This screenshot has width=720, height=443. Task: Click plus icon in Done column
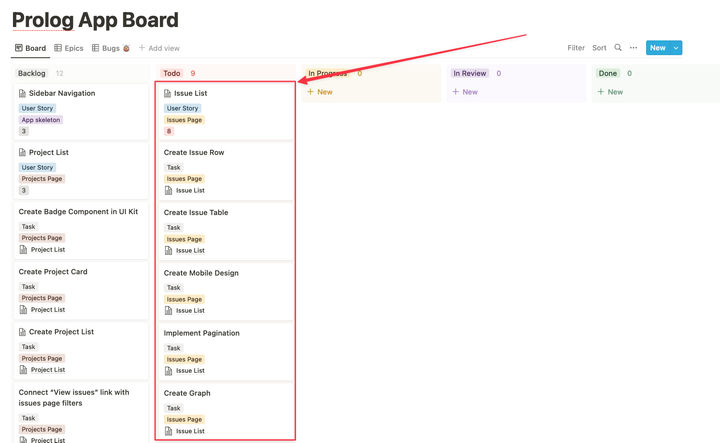pyautogui.click(x=601, y=92)
